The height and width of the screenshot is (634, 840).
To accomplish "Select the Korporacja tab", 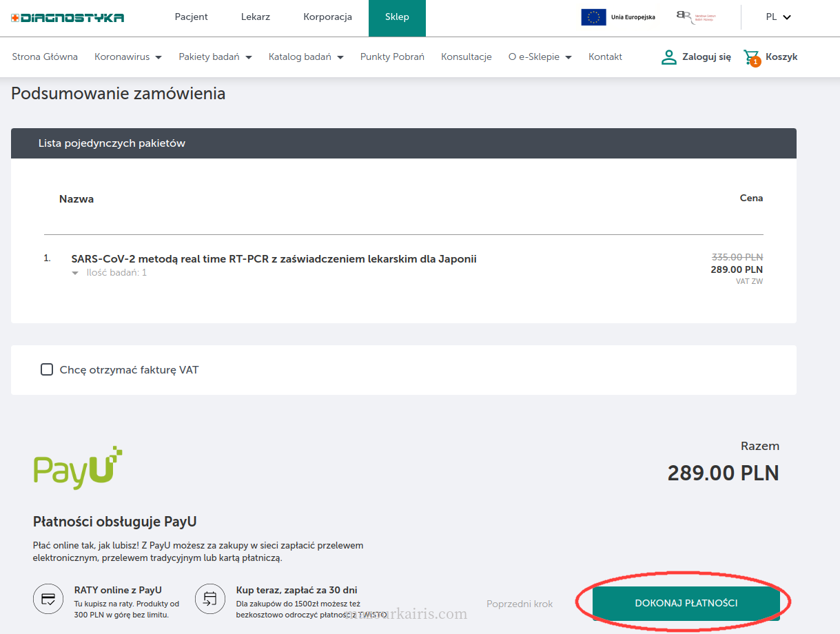I will [x=327, y=17].
